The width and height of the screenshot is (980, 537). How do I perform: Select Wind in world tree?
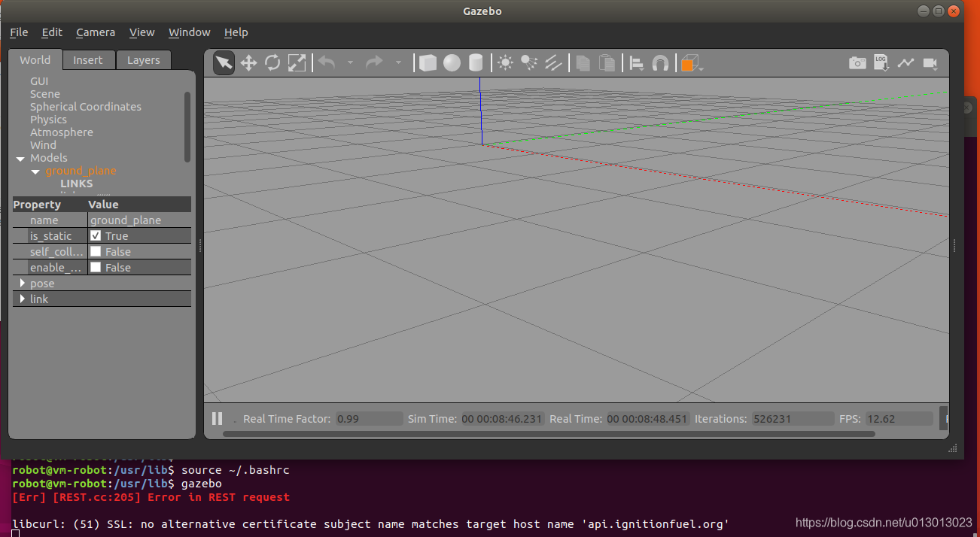click(x=43, y=145)
